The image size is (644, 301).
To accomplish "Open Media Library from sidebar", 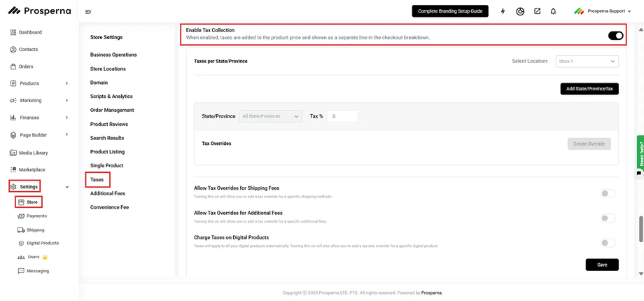I will (33, 153).
